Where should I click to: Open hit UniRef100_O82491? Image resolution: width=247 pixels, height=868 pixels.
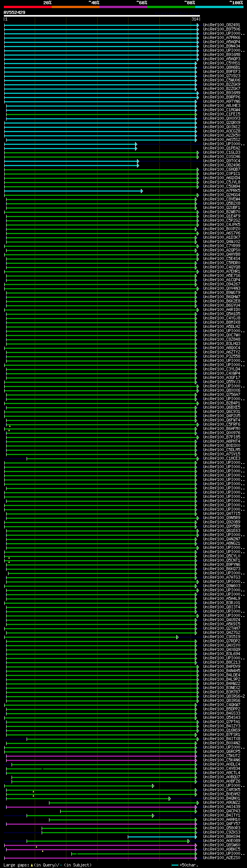pos(222,25)
